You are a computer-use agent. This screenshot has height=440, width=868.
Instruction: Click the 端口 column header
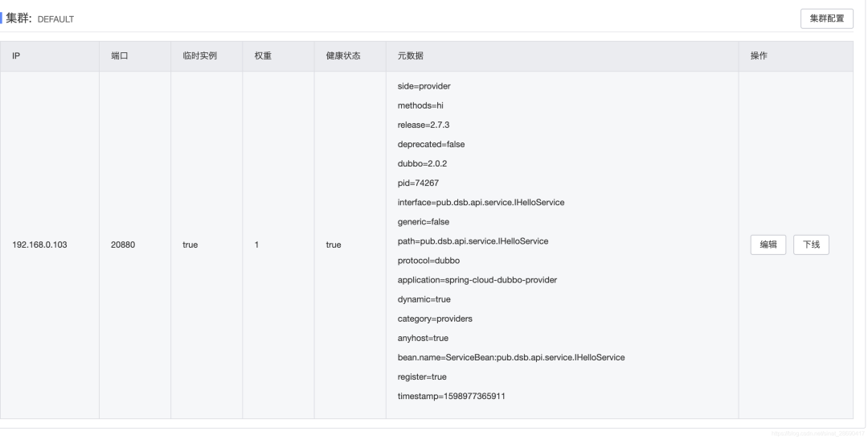[119, 56]
